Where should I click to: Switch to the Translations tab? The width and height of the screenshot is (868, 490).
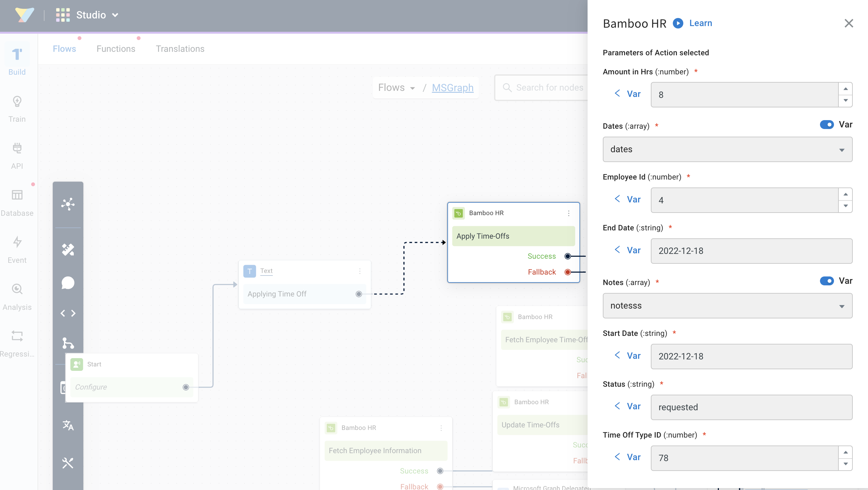point(180,49)
